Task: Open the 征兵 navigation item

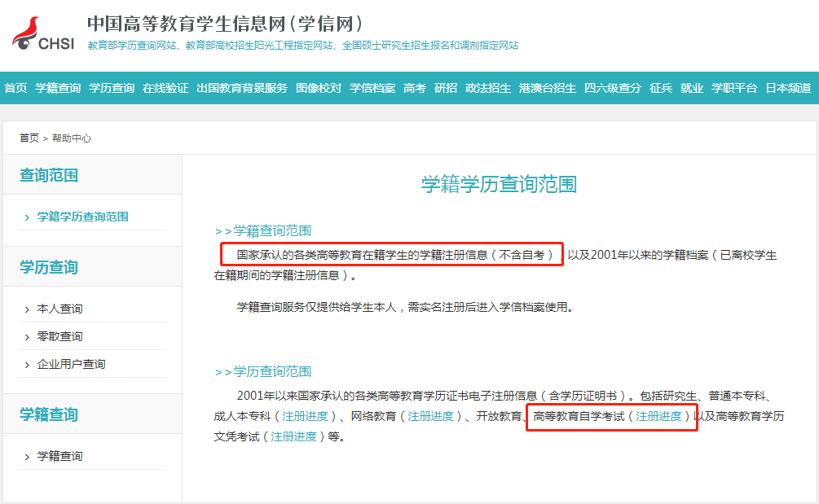Action: pos(661,88)
